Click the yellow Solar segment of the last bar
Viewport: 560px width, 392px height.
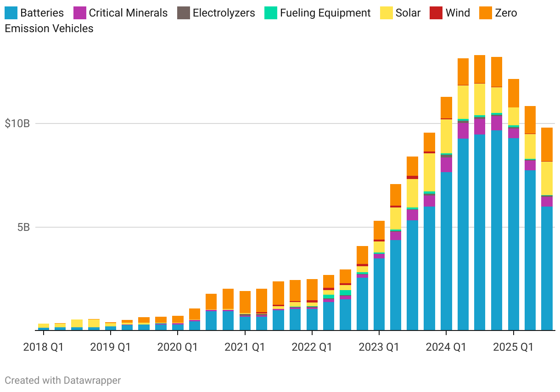tap(547, 178)
